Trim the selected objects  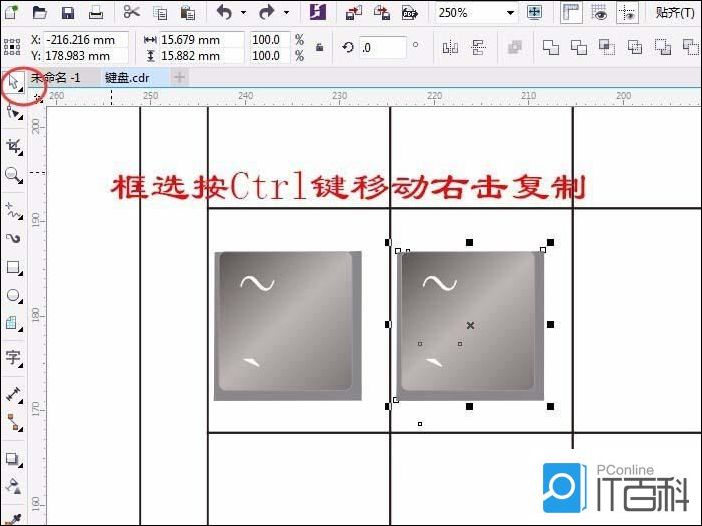tap(578, 47)
